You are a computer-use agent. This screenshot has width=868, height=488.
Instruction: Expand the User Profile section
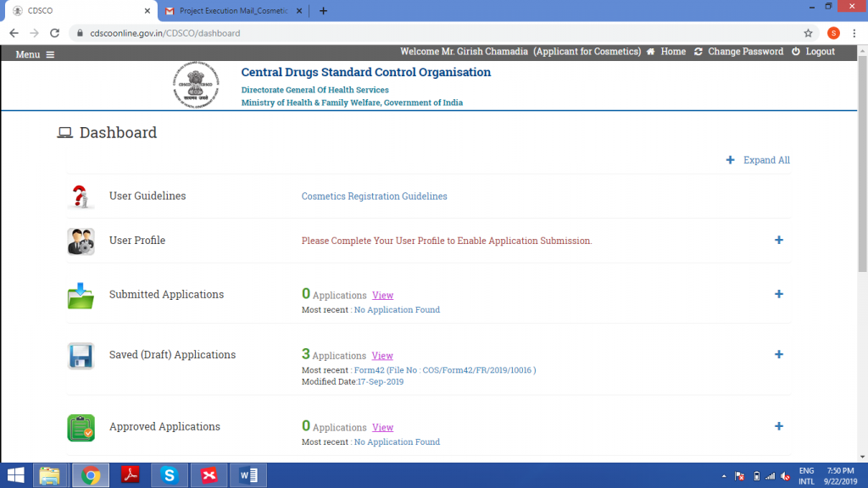tap(779, 240)
